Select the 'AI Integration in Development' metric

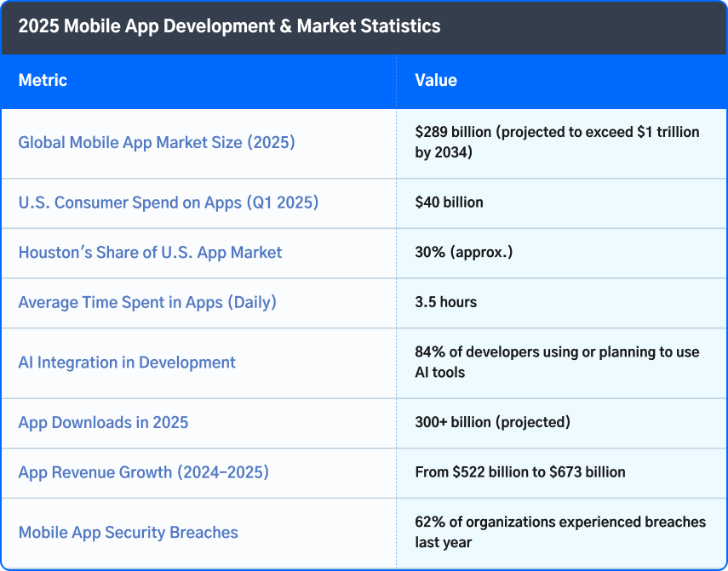[x=127, y=363]
